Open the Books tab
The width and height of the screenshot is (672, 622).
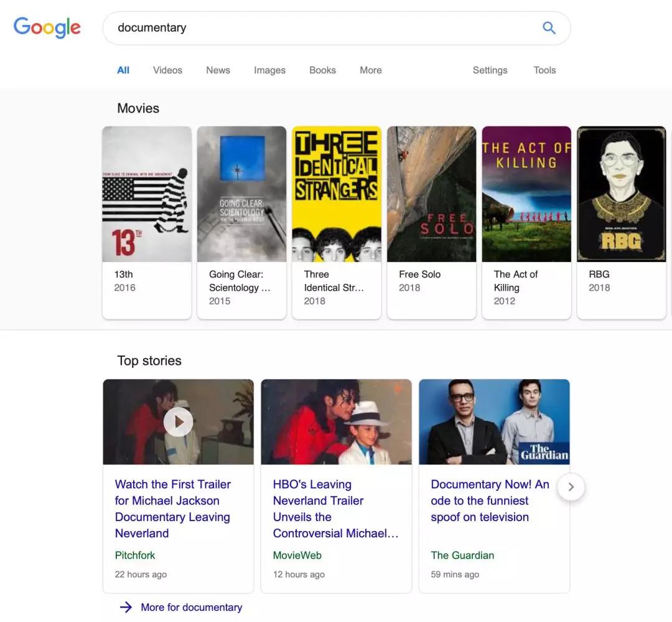pos(323,70)
